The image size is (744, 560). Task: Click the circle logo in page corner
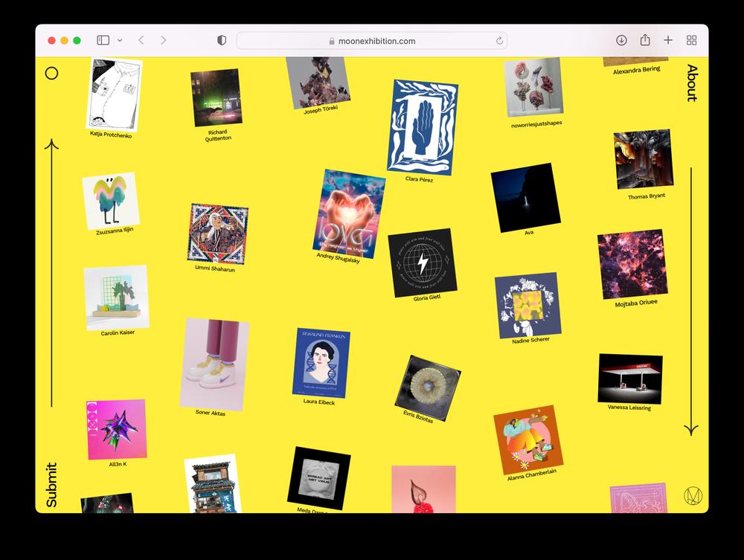[x=52, y=73]
